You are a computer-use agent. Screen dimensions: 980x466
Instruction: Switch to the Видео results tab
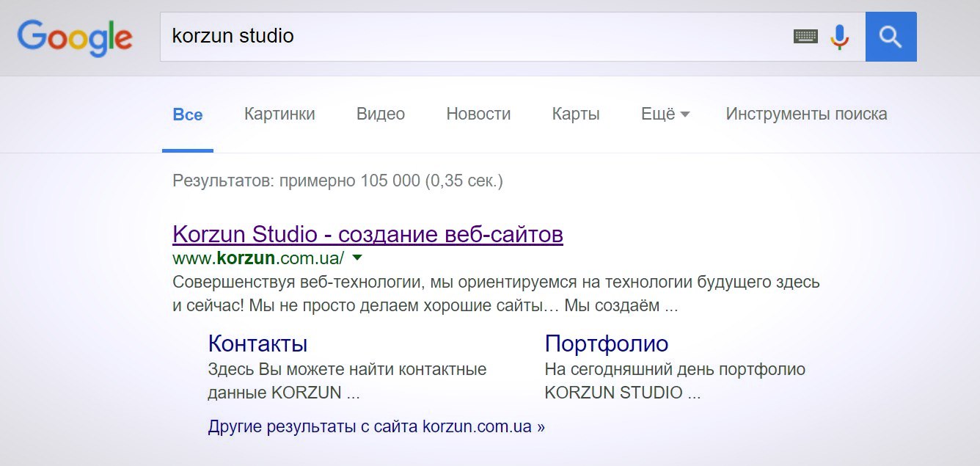[380, 114]
